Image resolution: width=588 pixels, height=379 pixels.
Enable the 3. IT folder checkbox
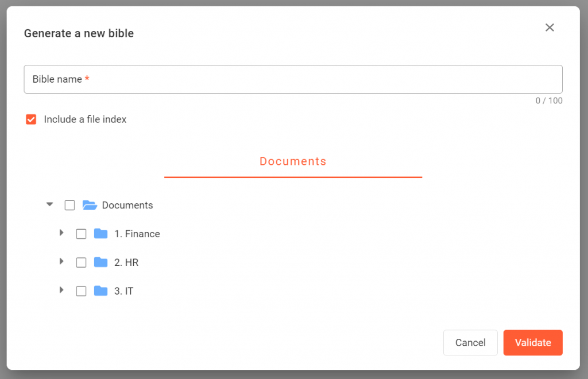(81, 291)
